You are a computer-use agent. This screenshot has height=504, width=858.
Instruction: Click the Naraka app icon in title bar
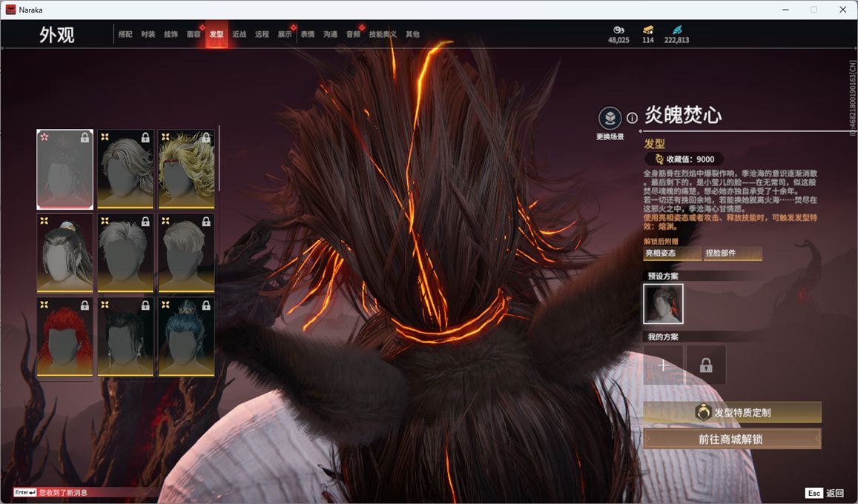(x=10, y=10)
